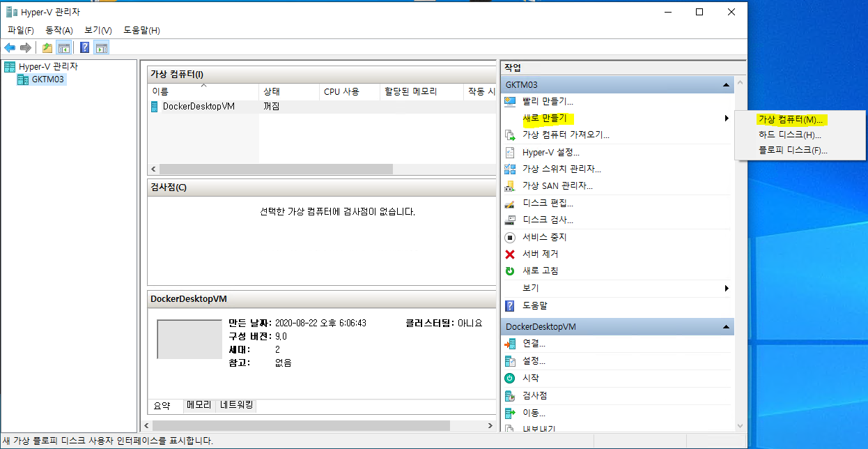Click the red X 서버 제거 icon
This screenshot has height=449, width=868.
(x=510, y=254)
